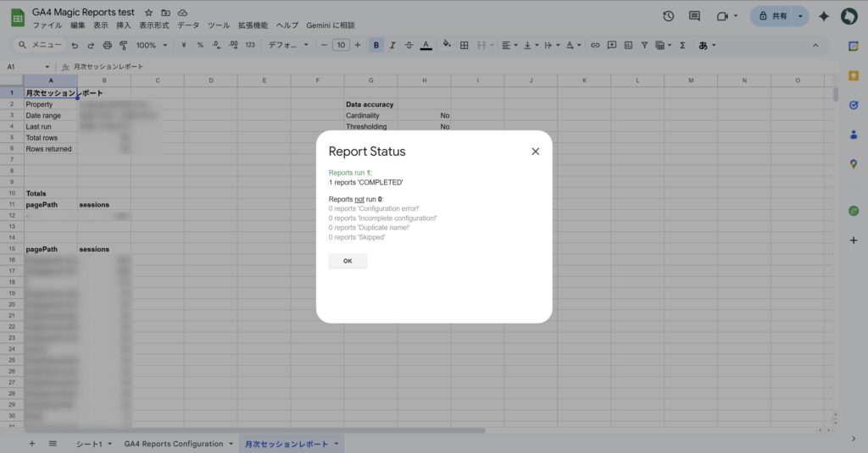Star the GA4 Magic Reports test document
The height and width of the screenshot is (453, 868).
coord(148,12)
